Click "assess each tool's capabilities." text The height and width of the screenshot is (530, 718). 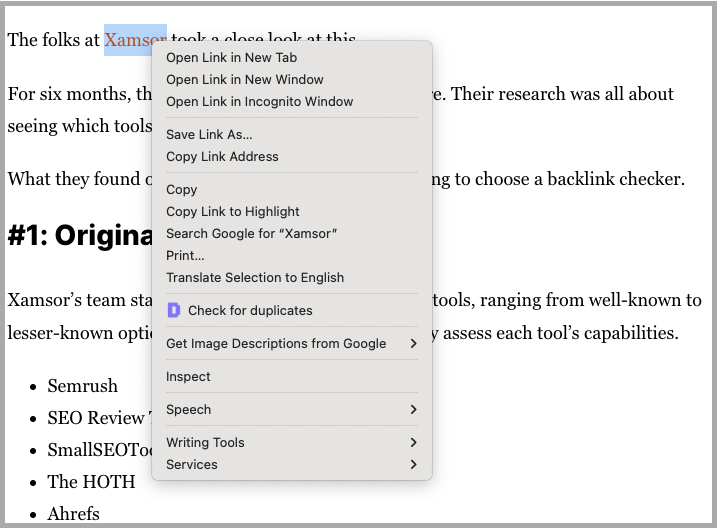point(560,333)
